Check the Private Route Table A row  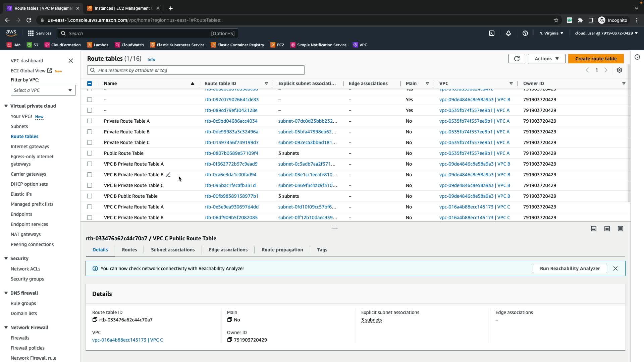90,121
